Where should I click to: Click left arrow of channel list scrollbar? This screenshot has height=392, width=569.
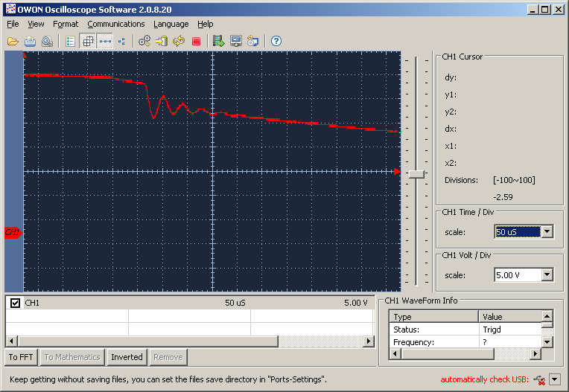[x=12, y=341]
